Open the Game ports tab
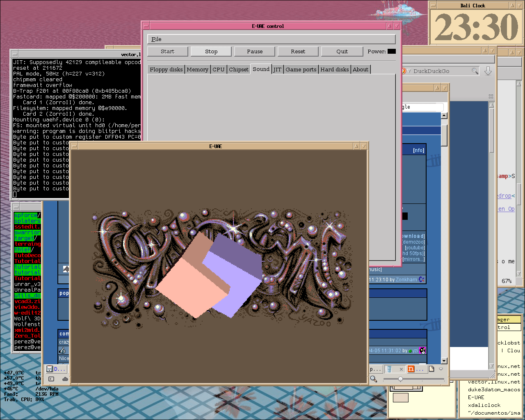Viewport: 525px width, 420px height. 301,69
